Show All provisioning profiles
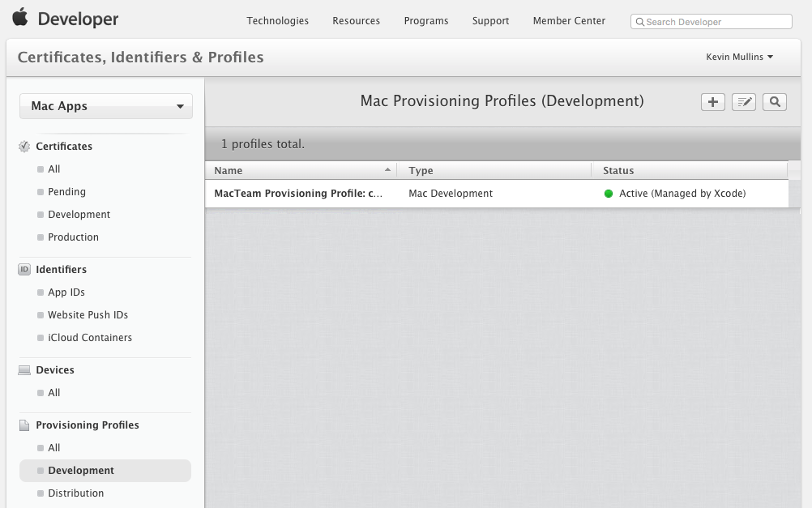Viewport: 812px width, 508px height. [53, 448]
